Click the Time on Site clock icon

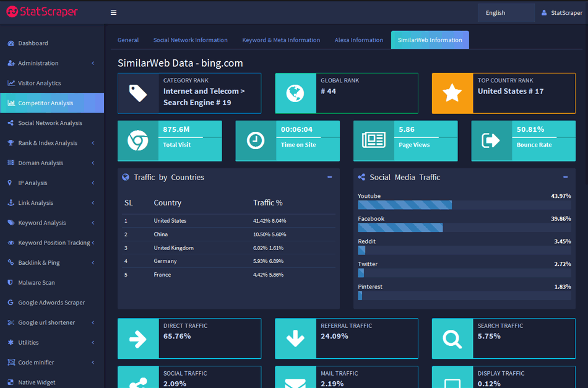click(x=256, y=140)
